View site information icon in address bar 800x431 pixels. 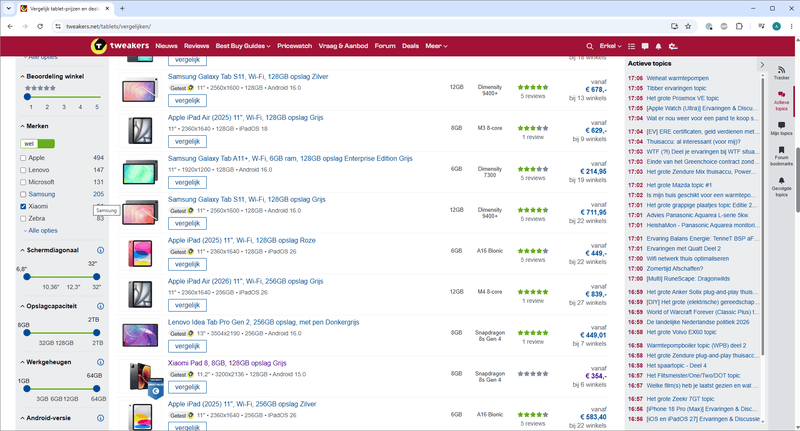[x=58, y=26]
